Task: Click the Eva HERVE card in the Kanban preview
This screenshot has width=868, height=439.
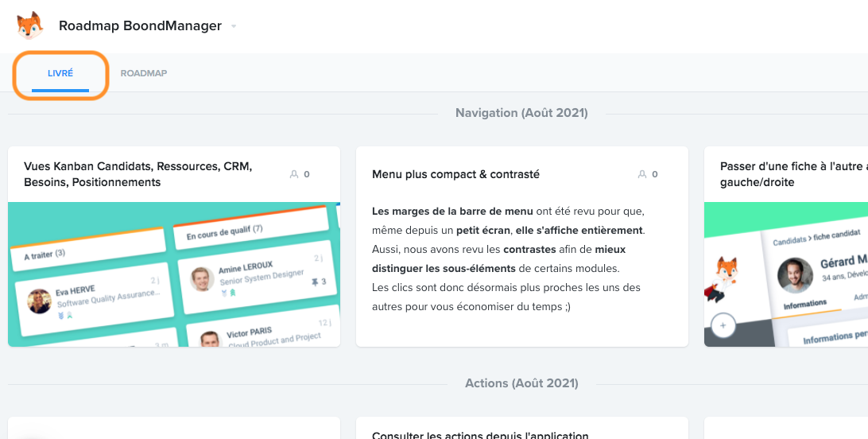Action: [x=94, y=300]
